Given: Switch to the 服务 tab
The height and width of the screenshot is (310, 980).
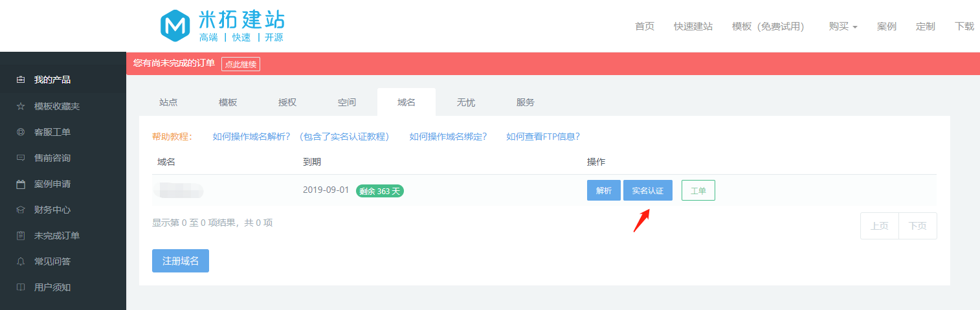Looking at the screenshot, I should [526, 102].
